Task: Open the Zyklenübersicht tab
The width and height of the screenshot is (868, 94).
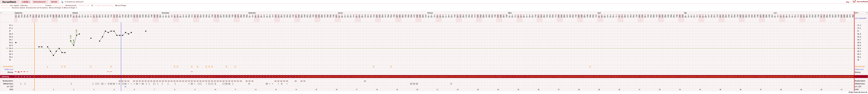Action: 39,2
